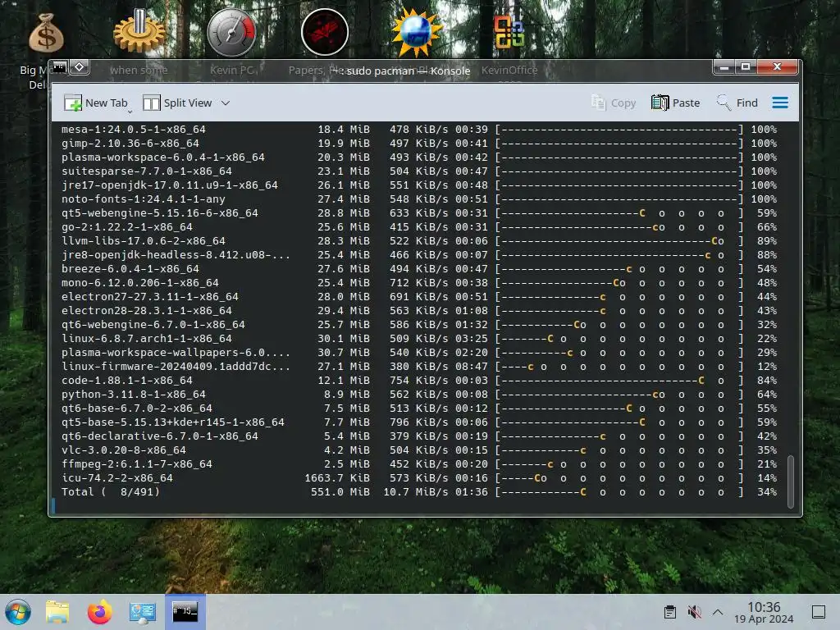840x630 pixels.
Task: Click the jre17-openjdk-17.0.11.u9-1 line
Action: (x=419, y=185)
